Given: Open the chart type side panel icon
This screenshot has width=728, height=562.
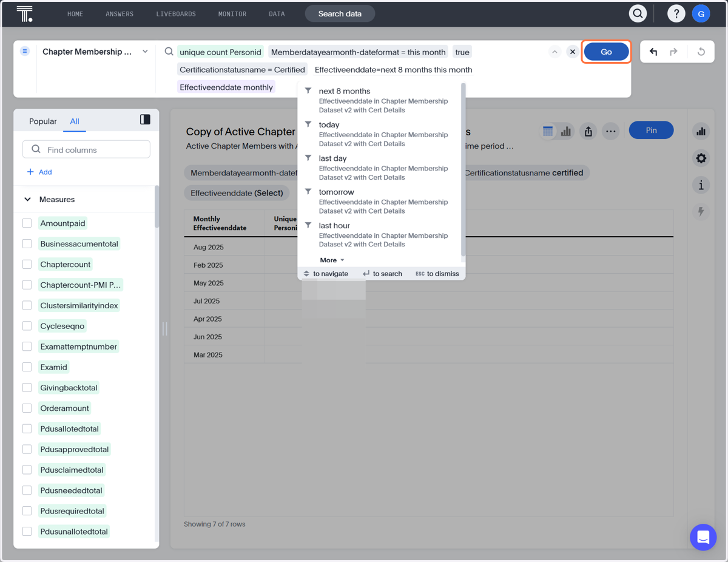Looking at the screenshot, I should pyautogui.click(x=701, y=131).
